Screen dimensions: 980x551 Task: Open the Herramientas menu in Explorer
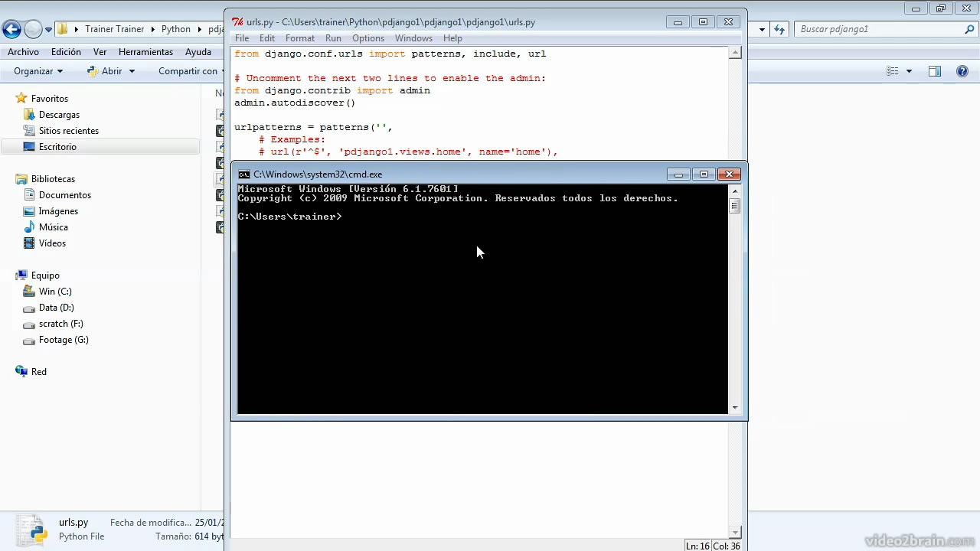coord(145,52)
